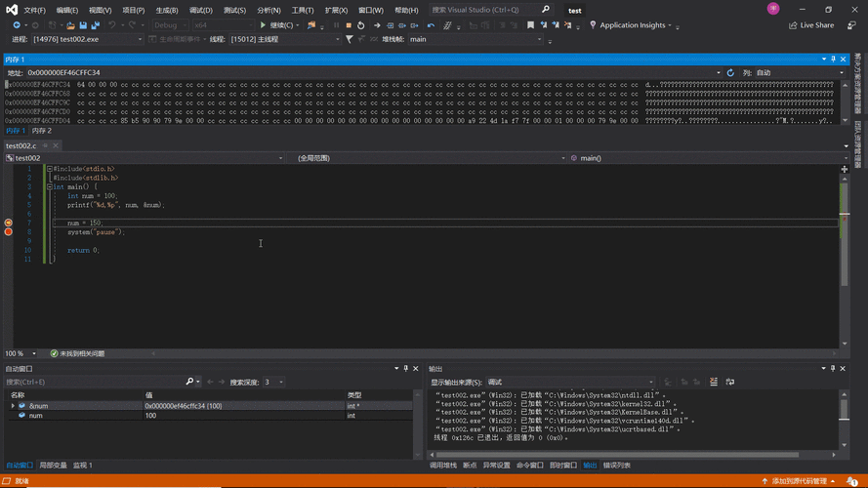Click the Live Share button
This screenshot has width=868, height=488.
[x=811, y=25]
